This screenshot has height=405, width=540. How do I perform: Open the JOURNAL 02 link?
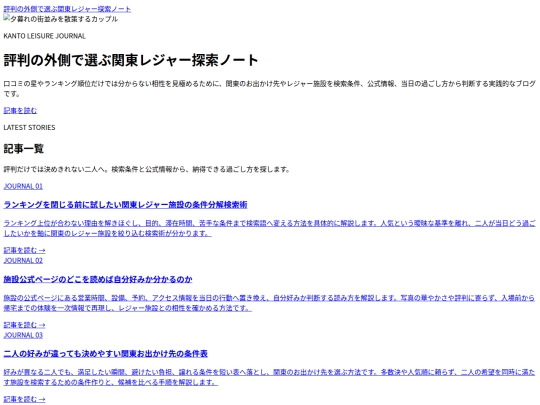(x=23, y=261)
